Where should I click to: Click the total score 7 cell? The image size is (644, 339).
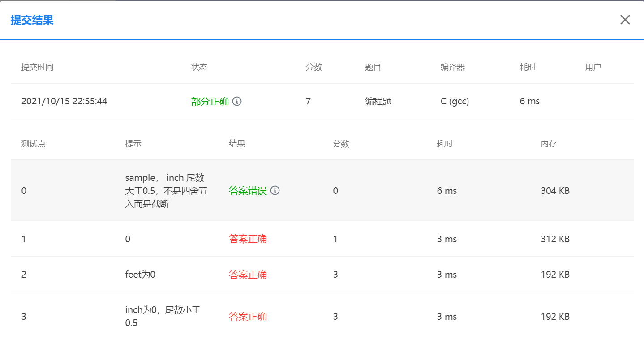[308, 101]
